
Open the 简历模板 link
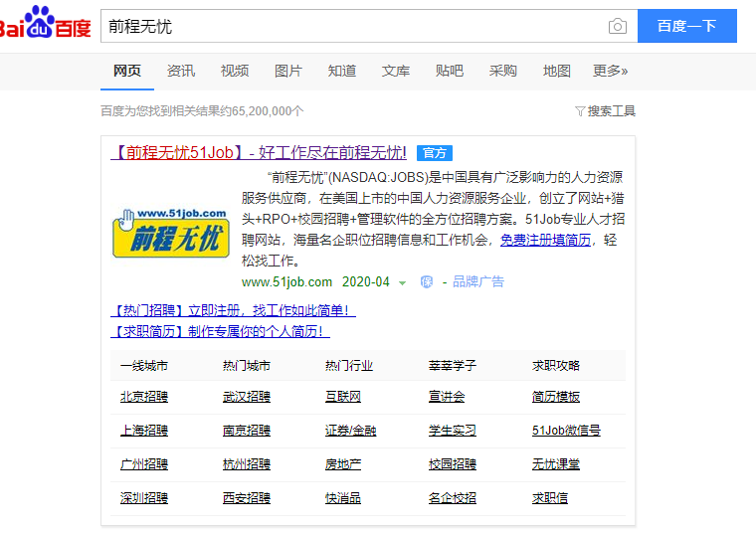(x=556, y=397)
